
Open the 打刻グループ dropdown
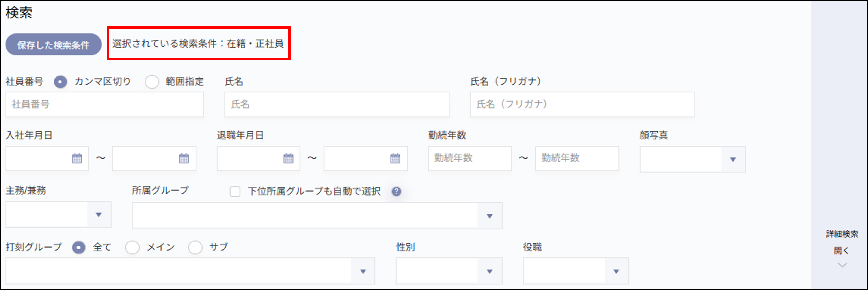[x=363, y=270]
